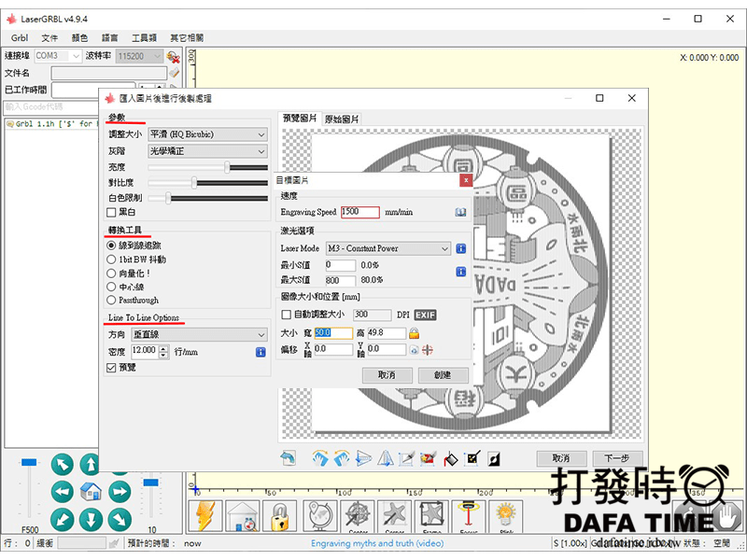Open the 方向 direction dropdown
The height and width of the screenshot is (560, 747).
click(x=199, y=335)
